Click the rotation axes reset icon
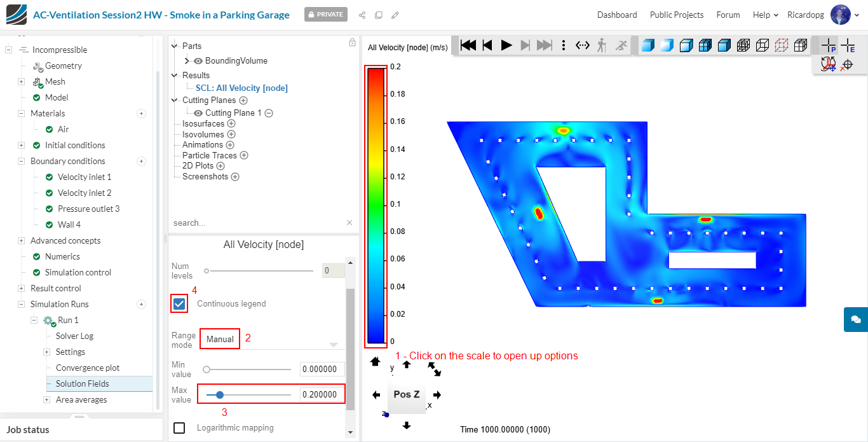This screenshot has height=442, width=868. 828,64
